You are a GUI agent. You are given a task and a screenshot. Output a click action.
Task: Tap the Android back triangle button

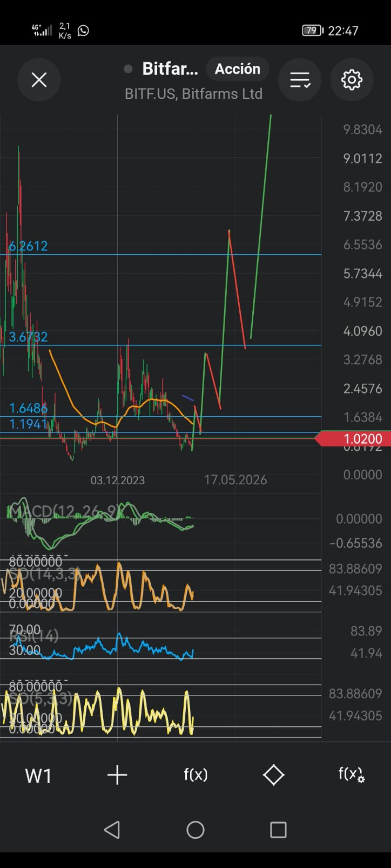(x=112, y=830)
